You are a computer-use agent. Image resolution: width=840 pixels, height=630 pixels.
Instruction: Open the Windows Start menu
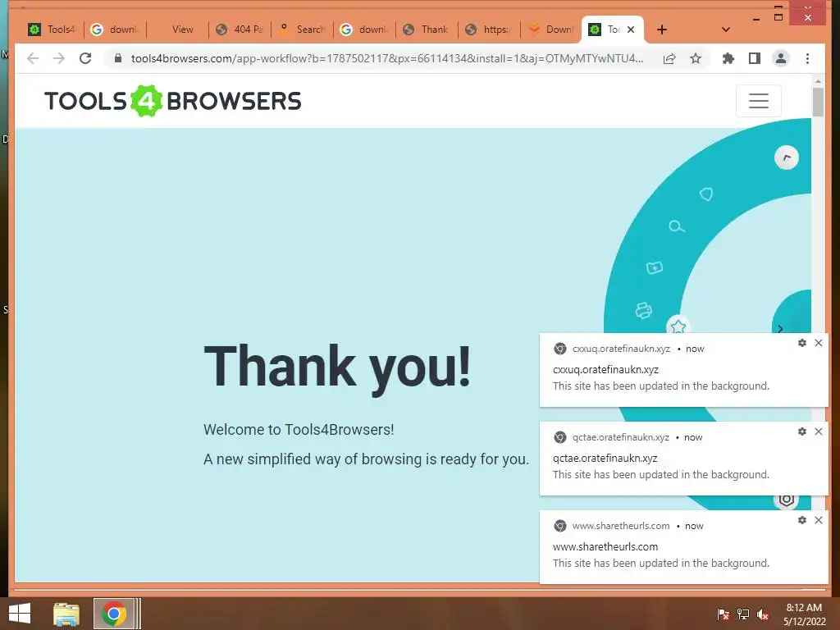click(x=20, y=614)
